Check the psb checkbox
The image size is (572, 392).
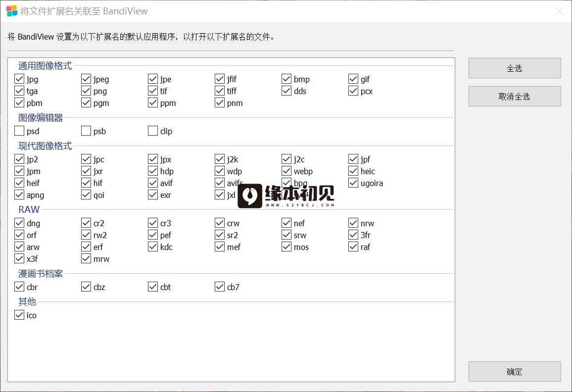(x=86, y=131)
